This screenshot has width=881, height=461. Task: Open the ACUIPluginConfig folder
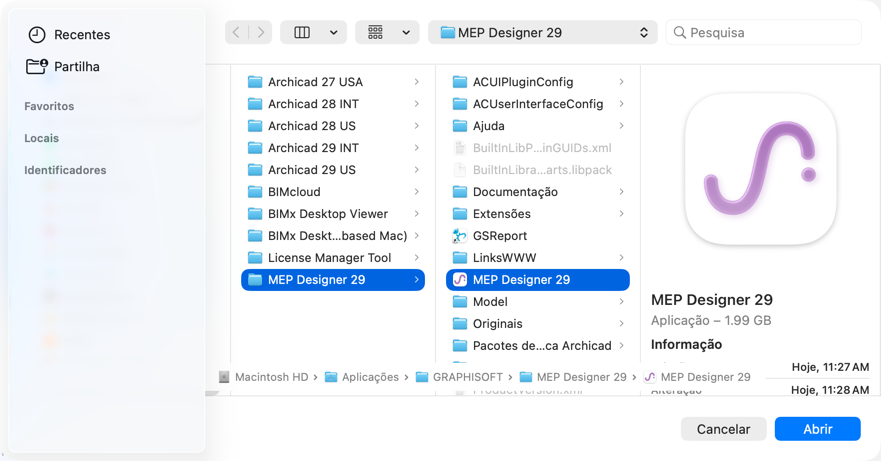[538, 82]
